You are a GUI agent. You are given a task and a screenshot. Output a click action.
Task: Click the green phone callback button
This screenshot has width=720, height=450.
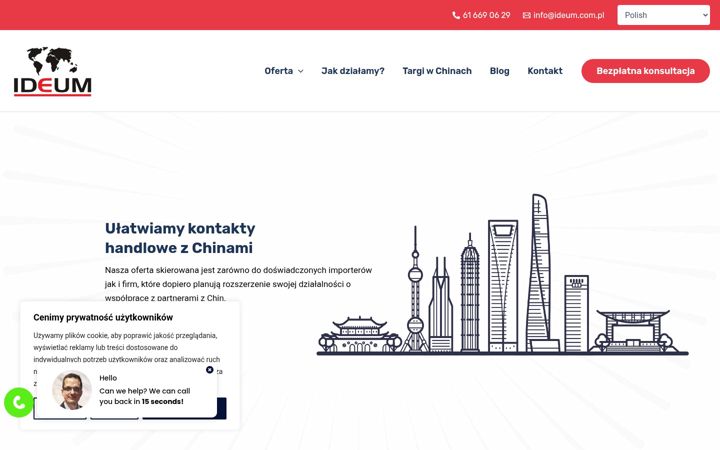pyautogui.click(x=19, y=403)
